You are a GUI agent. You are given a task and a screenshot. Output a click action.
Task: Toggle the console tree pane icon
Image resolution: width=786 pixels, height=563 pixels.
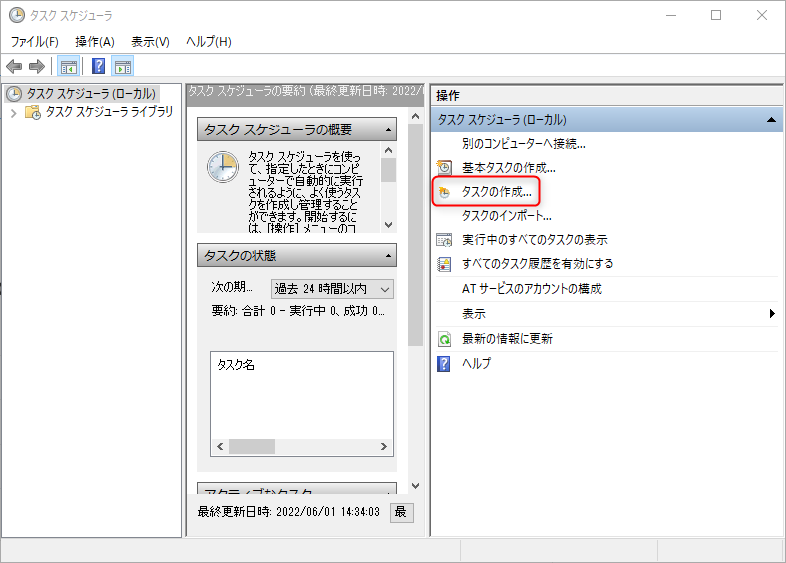point(69,66)
